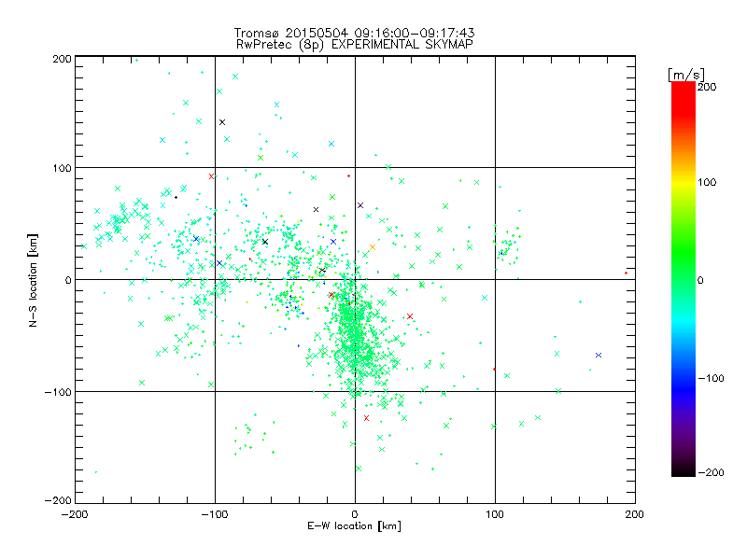Click the '0' tick on the E-W axis

[355, 514]
